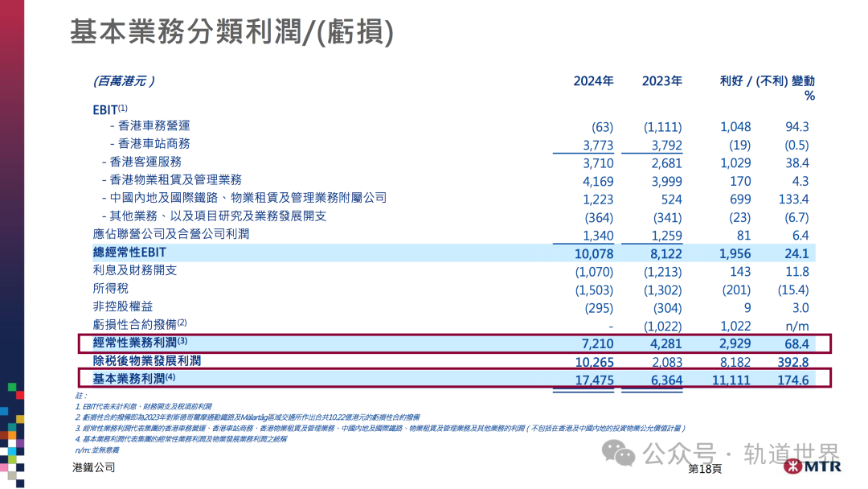Click the 10,265 property development profit value
This screenshot has height=489, width=868.
[x=595, y=363]
